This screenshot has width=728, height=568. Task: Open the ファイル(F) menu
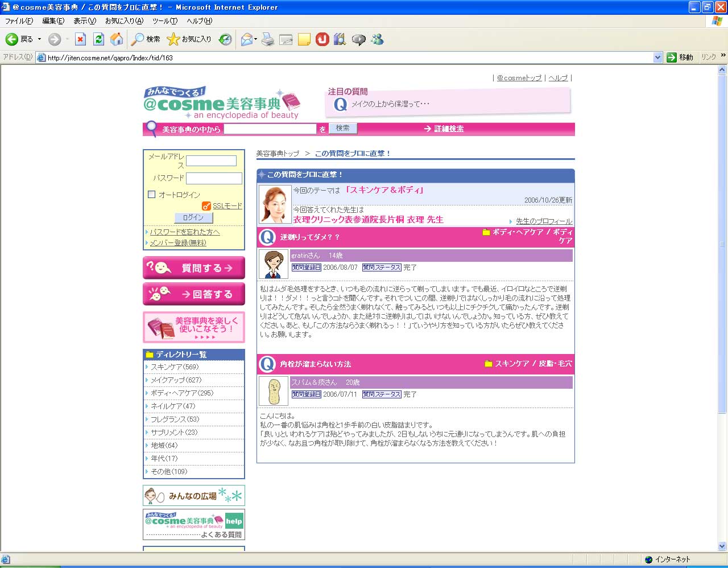19,21
